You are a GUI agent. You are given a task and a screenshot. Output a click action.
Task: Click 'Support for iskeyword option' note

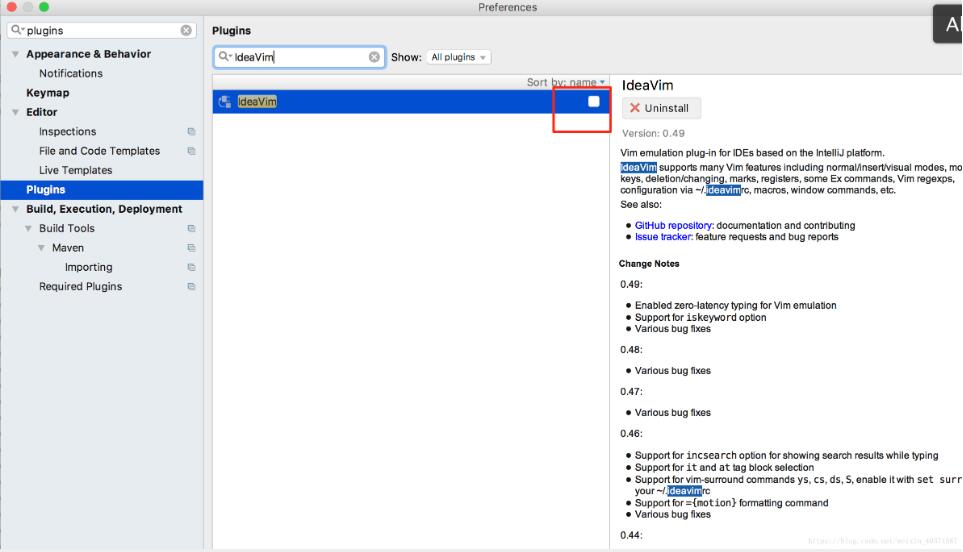pyautogui.click(x=700, y=317)
